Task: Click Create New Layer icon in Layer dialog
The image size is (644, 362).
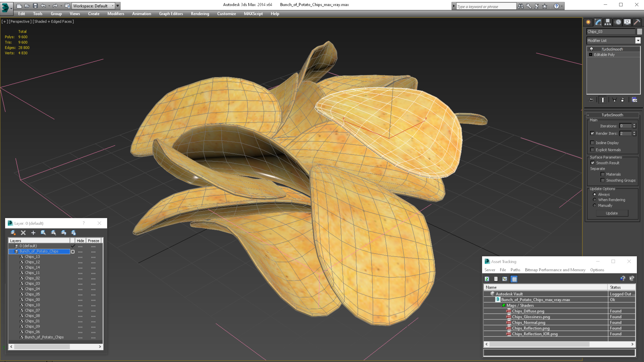Action: tap(13, 233)
